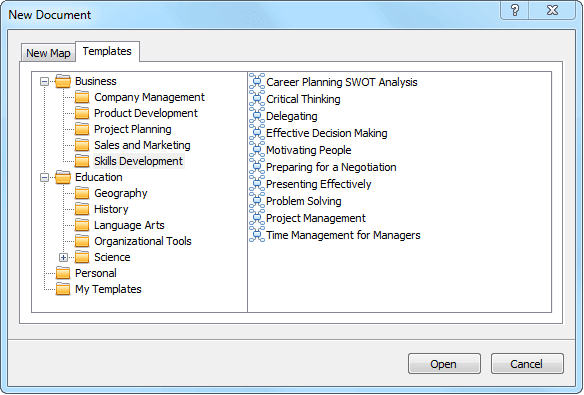
Task: Click the Organizational Tools folder icon
Action: [x=82, y=241]
